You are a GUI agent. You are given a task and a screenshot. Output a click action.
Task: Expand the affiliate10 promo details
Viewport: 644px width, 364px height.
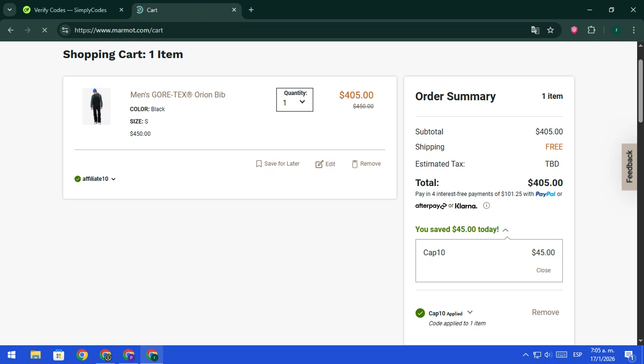pyautogui.click(x=113, y=179)
